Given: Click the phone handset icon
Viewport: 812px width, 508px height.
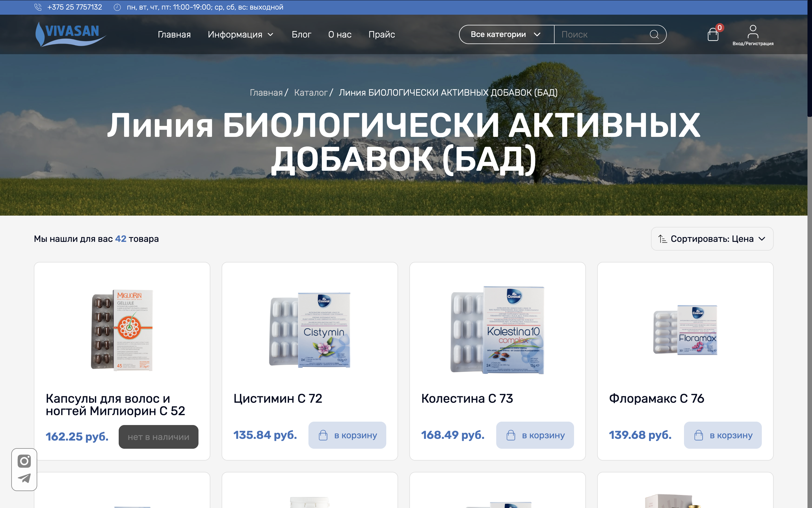Looking at the screenshot, I should click(38, 7).
